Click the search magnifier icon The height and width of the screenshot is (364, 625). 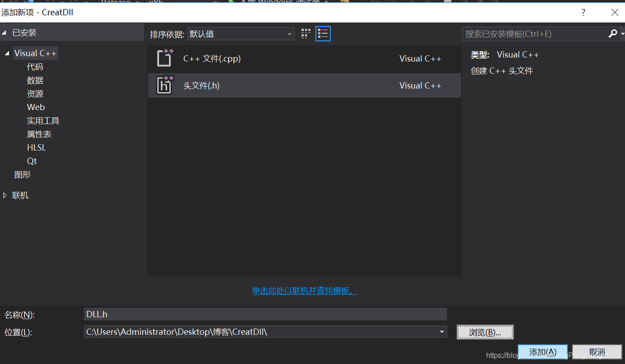coord(613,34)
